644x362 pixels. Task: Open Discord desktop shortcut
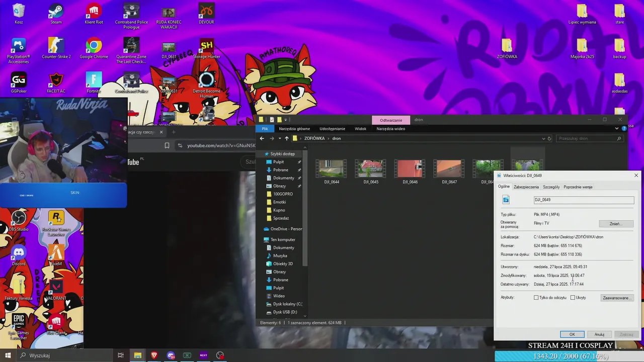19,256
